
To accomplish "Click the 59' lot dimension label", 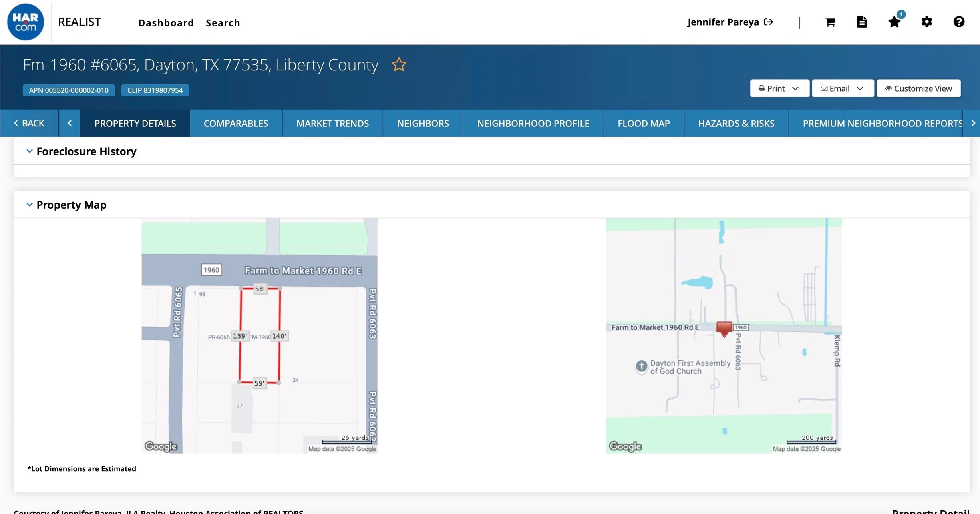I will click(259, 383).
